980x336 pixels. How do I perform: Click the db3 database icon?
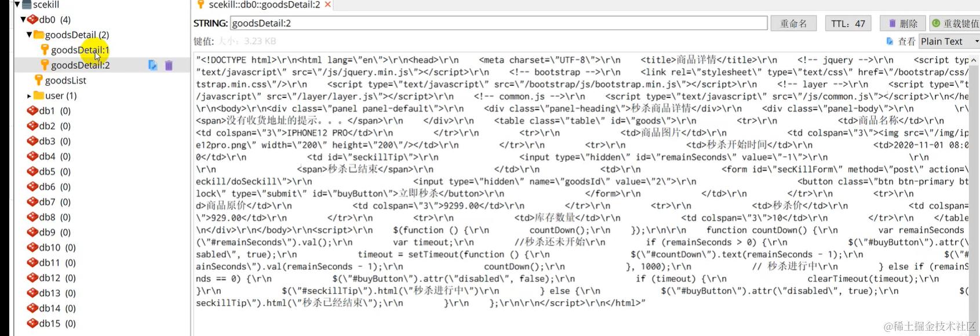[32, 141]
